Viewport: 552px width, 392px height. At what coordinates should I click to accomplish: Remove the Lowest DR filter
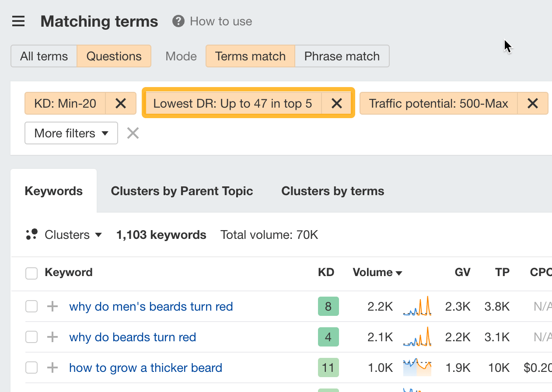[337, 103]
